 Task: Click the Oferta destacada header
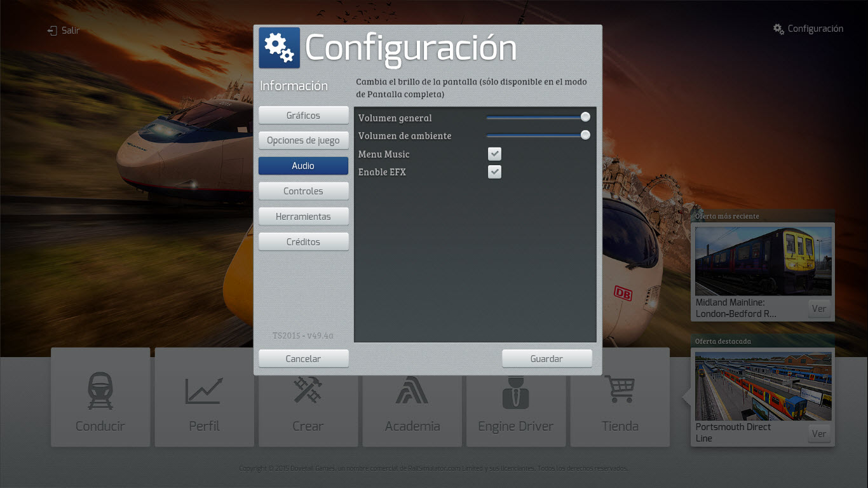[x=723, y=341]
